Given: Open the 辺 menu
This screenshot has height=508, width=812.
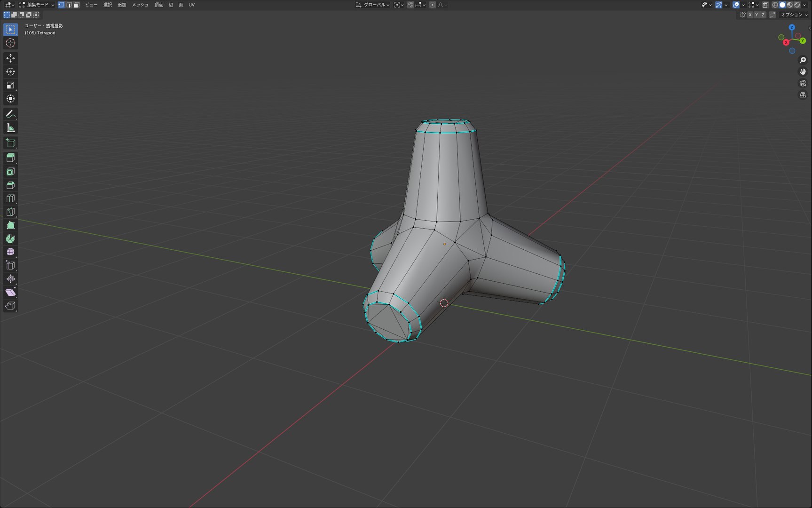Looking at the screenshot, I should click(x=171, y=5).
